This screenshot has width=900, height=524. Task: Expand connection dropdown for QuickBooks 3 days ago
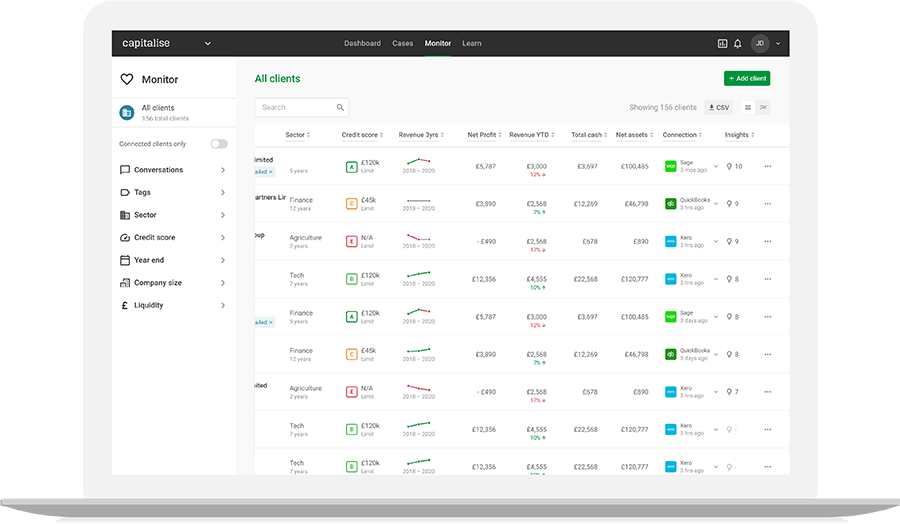[x=716, y=354]
